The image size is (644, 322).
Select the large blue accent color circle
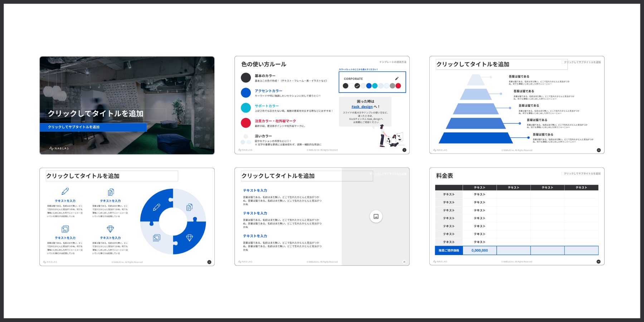coord(246,93)
